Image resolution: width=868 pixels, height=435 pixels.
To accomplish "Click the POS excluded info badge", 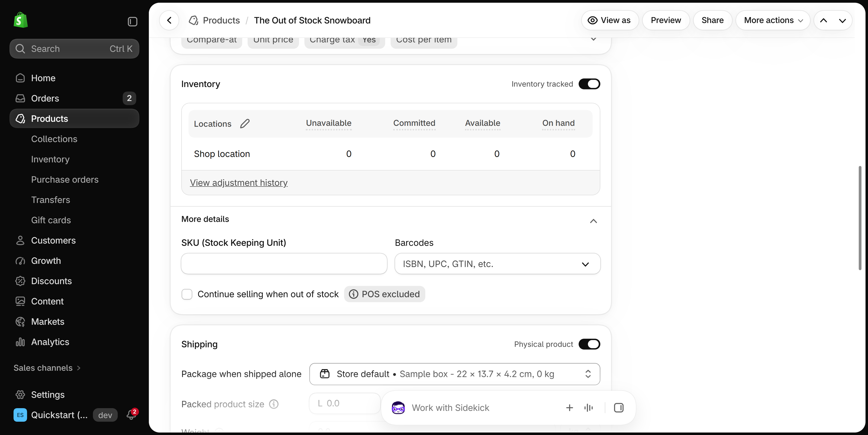I will (x=384, y=294).
